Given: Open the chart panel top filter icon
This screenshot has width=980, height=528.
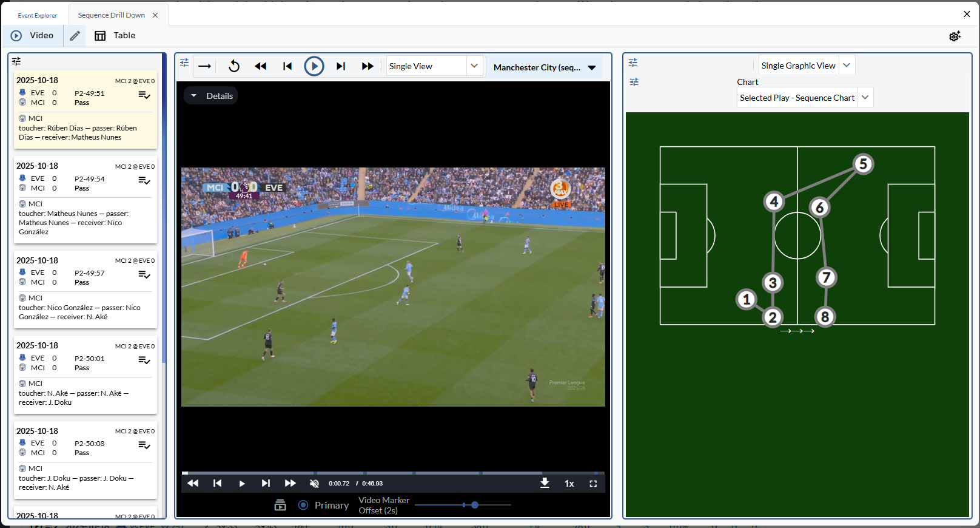Looking at the screenshot, I should point(633,63).
